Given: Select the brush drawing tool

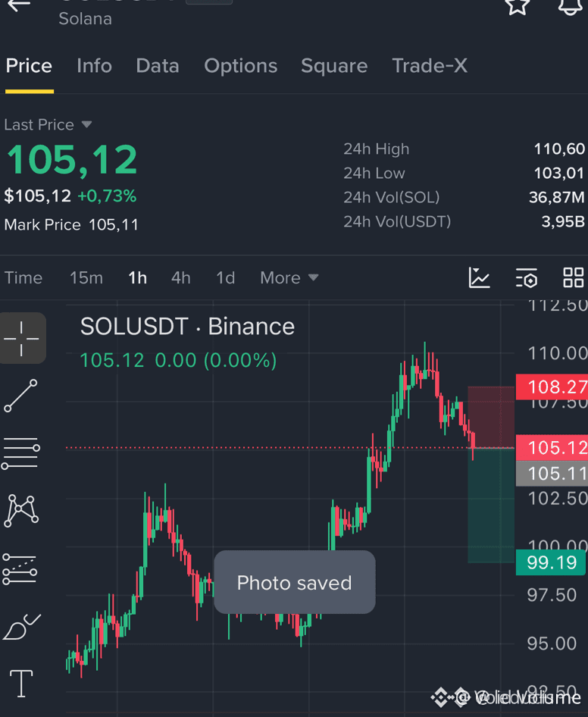Looking at the screenshot, I should pos(21,627).
